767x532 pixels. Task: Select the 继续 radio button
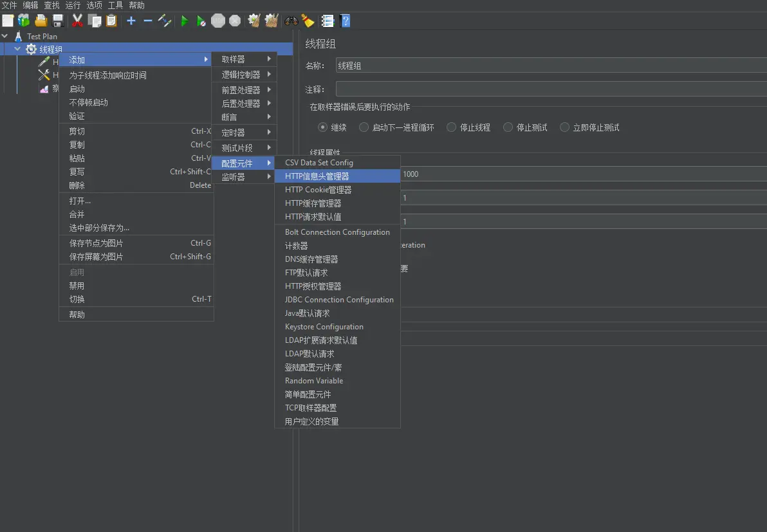(x=323, y=127)
